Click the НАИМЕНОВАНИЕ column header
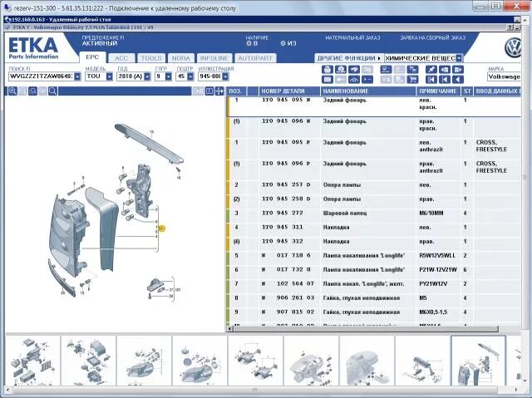 click(368, 91)
